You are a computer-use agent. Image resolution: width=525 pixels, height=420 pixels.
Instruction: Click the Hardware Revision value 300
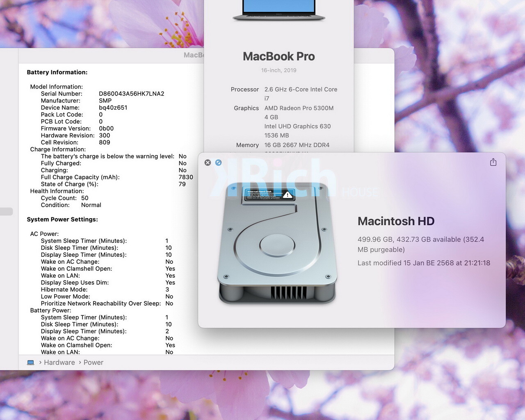click(x=105, y=135)
